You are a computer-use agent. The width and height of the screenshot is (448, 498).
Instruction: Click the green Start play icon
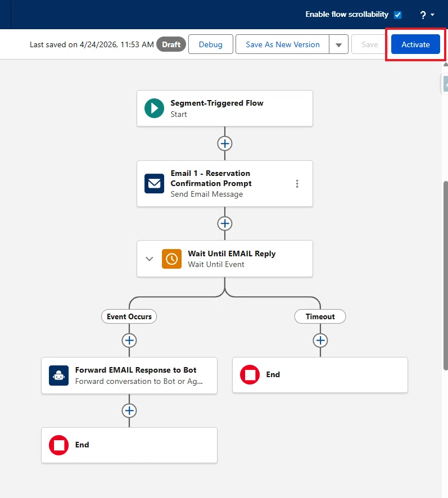pos(154,108)
